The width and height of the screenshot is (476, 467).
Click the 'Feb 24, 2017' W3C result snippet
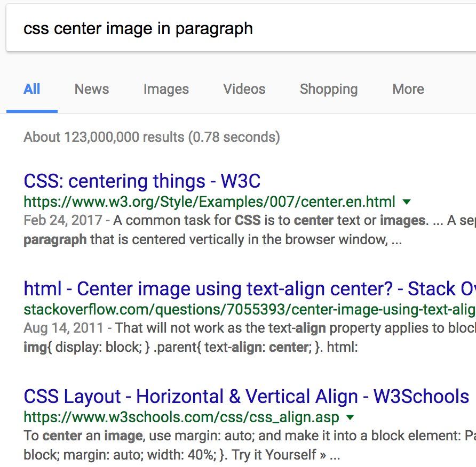click(250, 230)
